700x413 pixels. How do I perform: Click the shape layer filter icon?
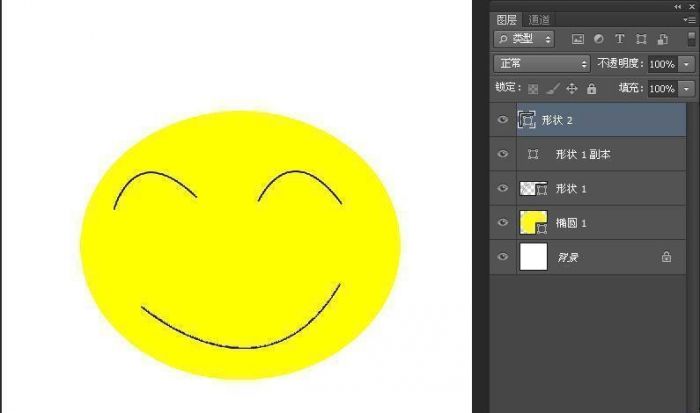pos(640,39)
